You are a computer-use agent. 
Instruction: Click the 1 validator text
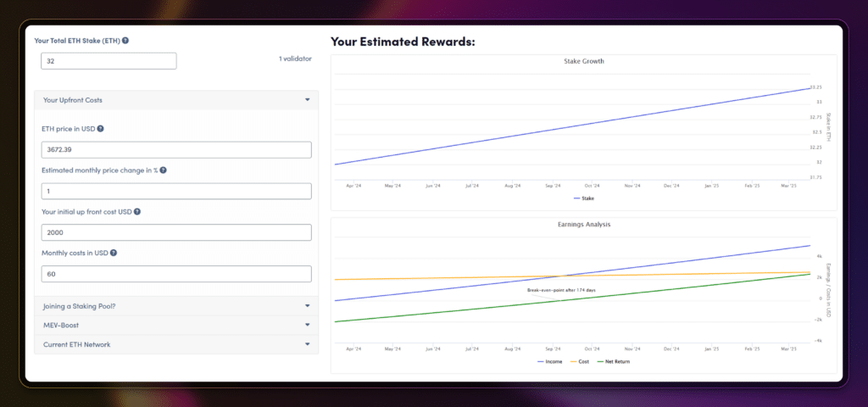point(295,59)
